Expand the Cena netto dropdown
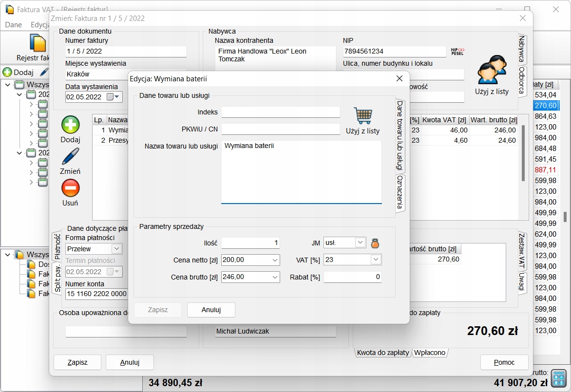571x392 pixels. click(x=275, y=260)
